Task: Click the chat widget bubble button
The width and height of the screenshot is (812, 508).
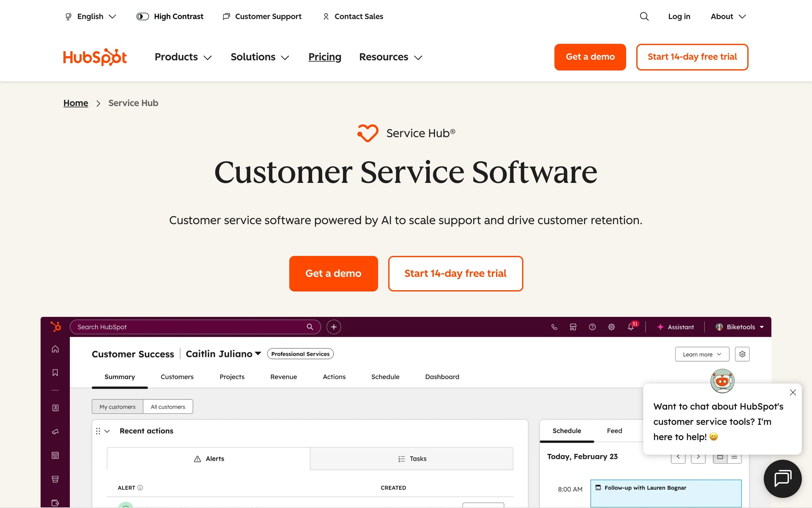Action: point(783,478)
